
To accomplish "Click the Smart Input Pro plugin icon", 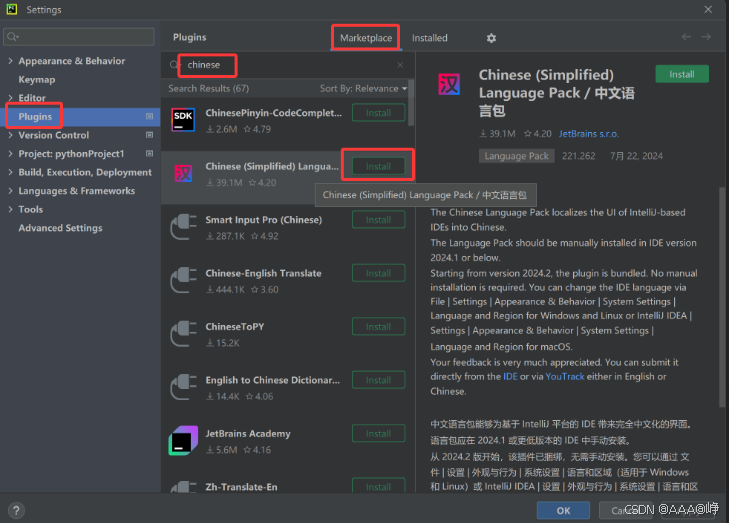I will 183,227.
